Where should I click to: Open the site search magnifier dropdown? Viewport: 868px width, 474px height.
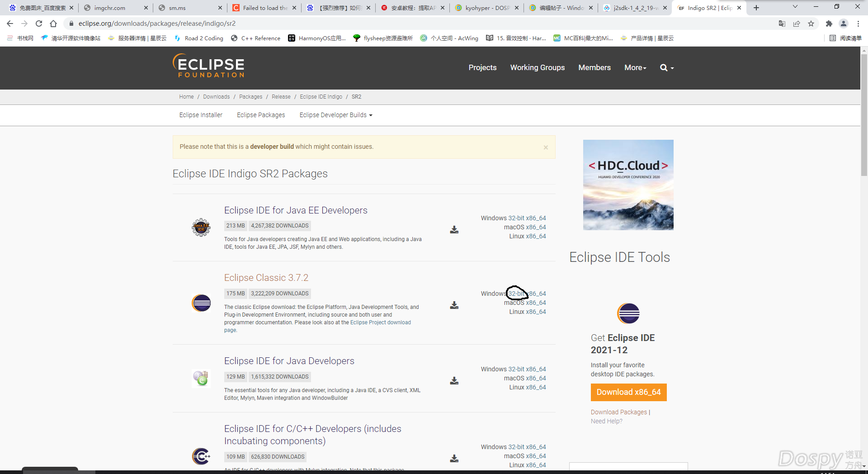click(667, 68)
